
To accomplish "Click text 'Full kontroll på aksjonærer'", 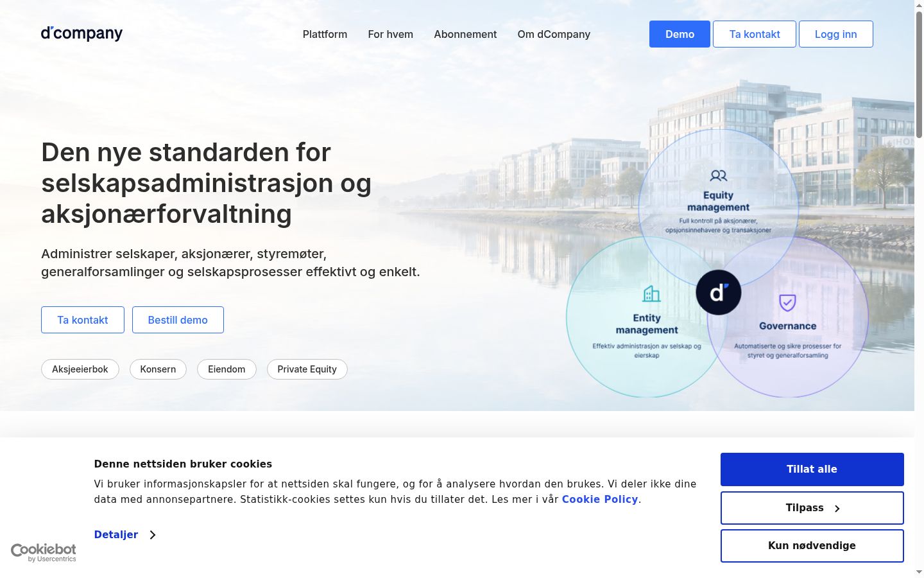I will [718, 220].
